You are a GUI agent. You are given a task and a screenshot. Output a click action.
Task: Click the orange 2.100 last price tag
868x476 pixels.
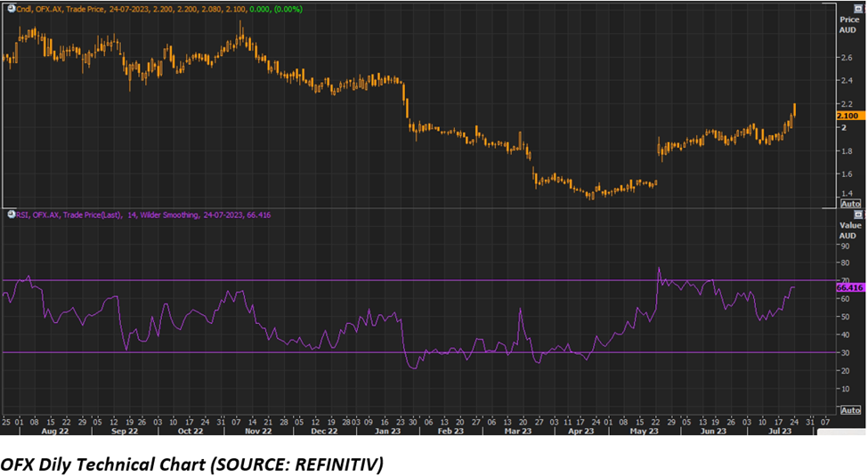pyautogui.click(x=849, y=116)
